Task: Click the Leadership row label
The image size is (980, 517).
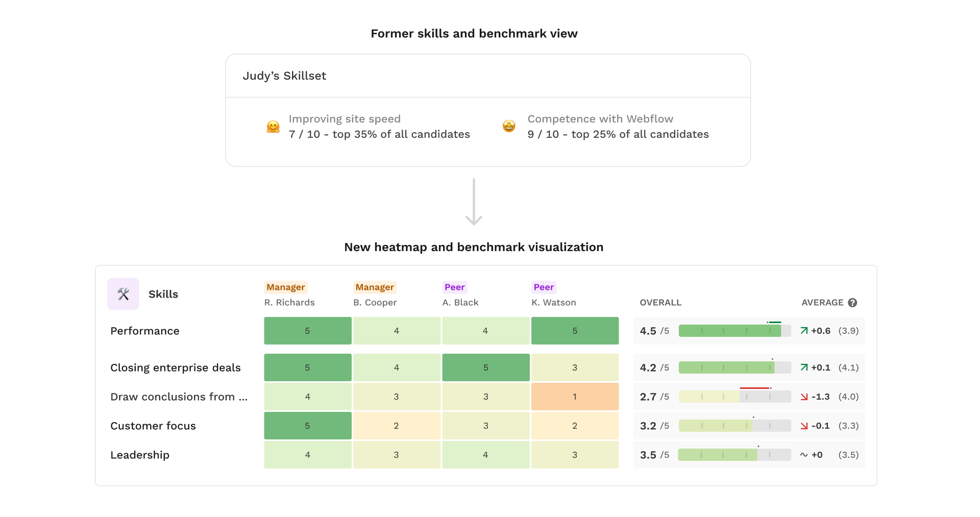Action: click(140, 455)
